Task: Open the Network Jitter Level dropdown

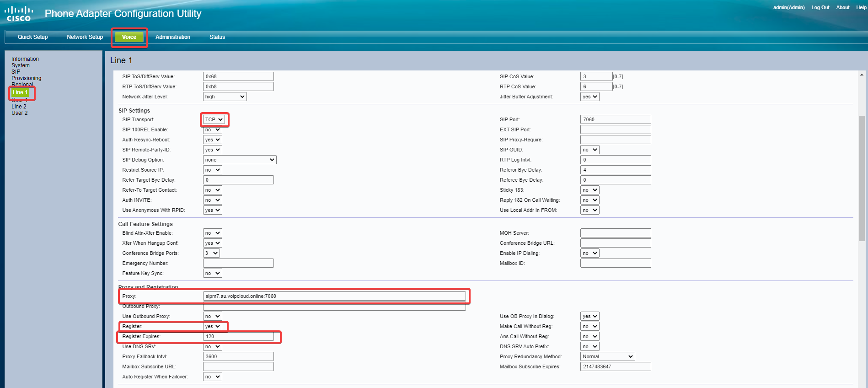Action: pyautogui.click(x=225, y=97)
